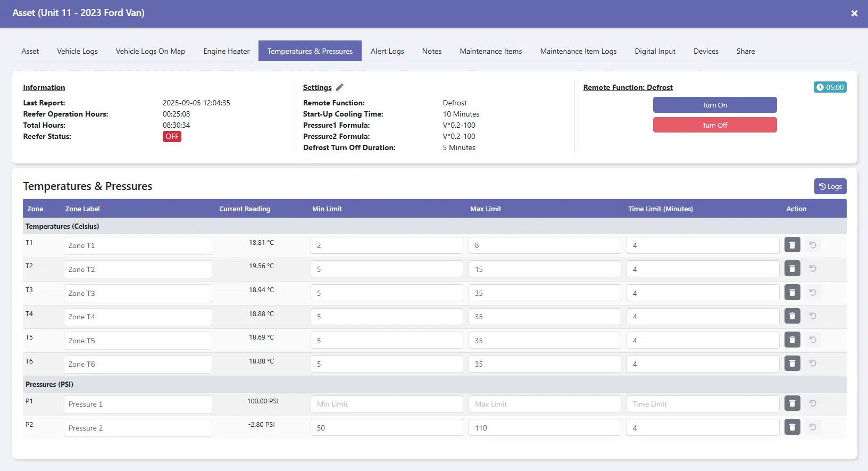Click the pencil icon next to Settings

(340, 87)
